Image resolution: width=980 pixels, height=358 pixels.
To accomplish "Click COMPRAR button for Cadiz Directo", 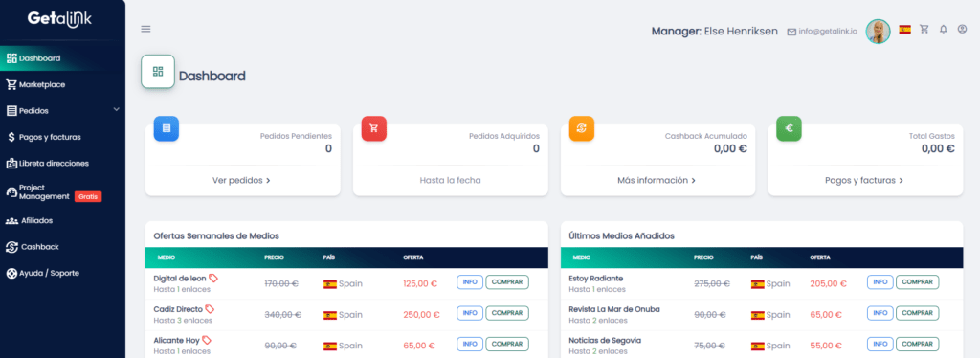I will point(507,313).
